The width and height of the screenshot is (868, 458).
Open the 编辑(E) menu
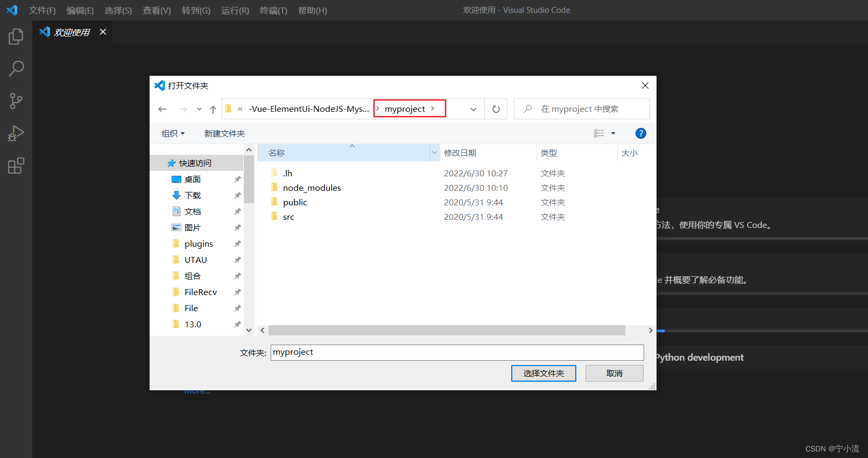click(80, 10)
